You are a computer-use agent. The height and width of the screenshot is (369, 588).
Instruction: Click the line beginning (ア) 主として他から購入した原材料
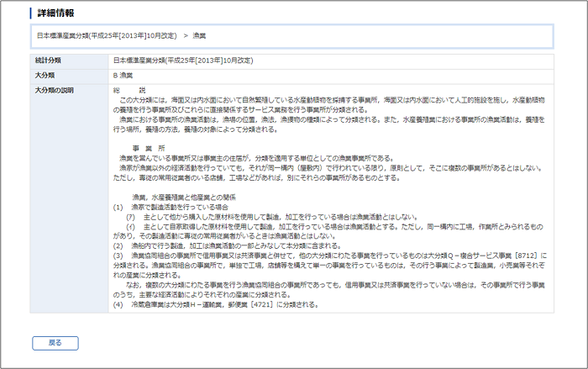[272, 217]
